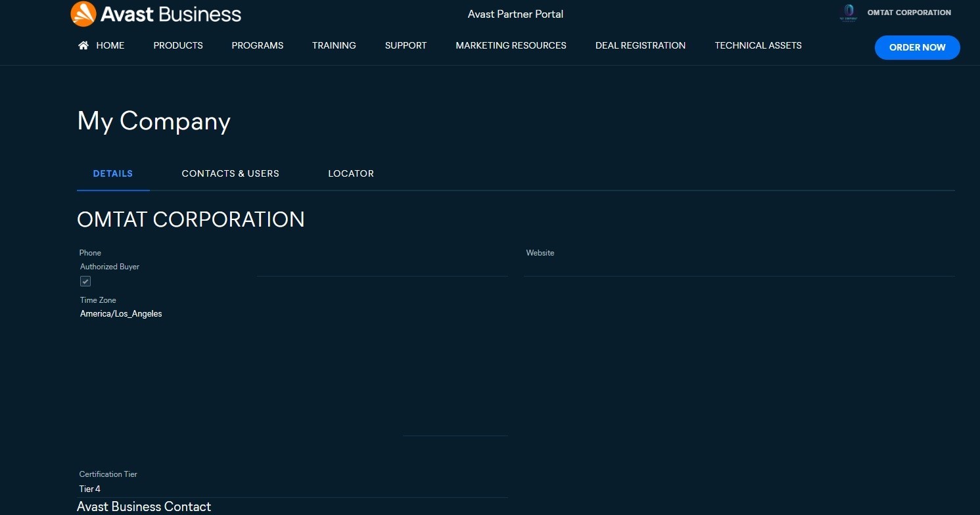Click the OMTAT CORPORATION company heading
980x515 pixels.
pyautogui.click(x=191, y=219)
